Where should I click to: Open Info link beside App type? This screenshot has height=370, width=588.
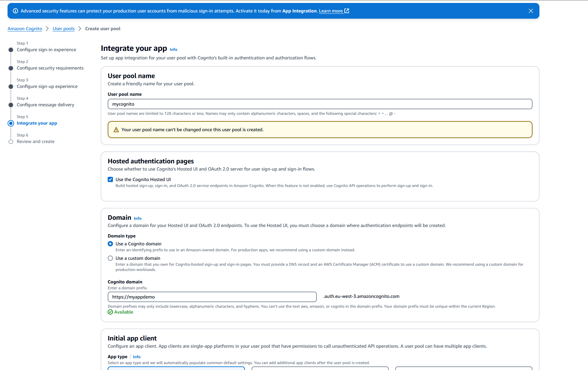pyautogui.click(x=137, y=357)
